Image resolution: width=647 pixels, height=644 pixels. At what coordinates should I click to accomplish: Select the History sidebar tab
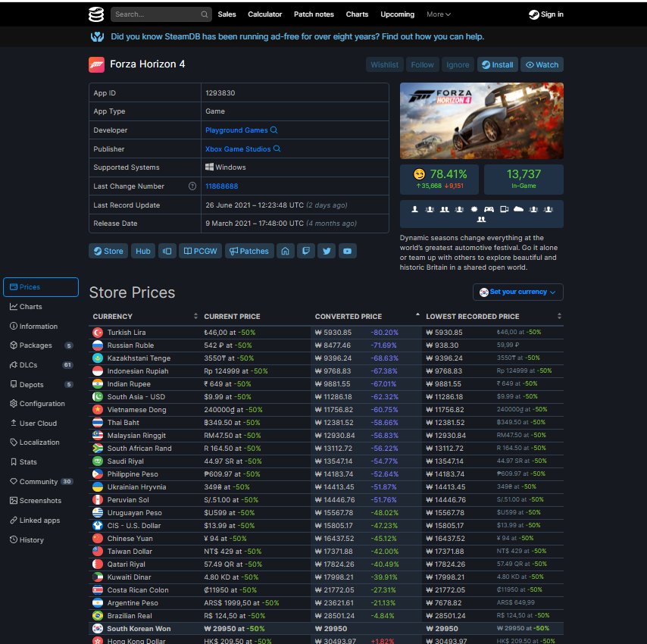point(41,539)
